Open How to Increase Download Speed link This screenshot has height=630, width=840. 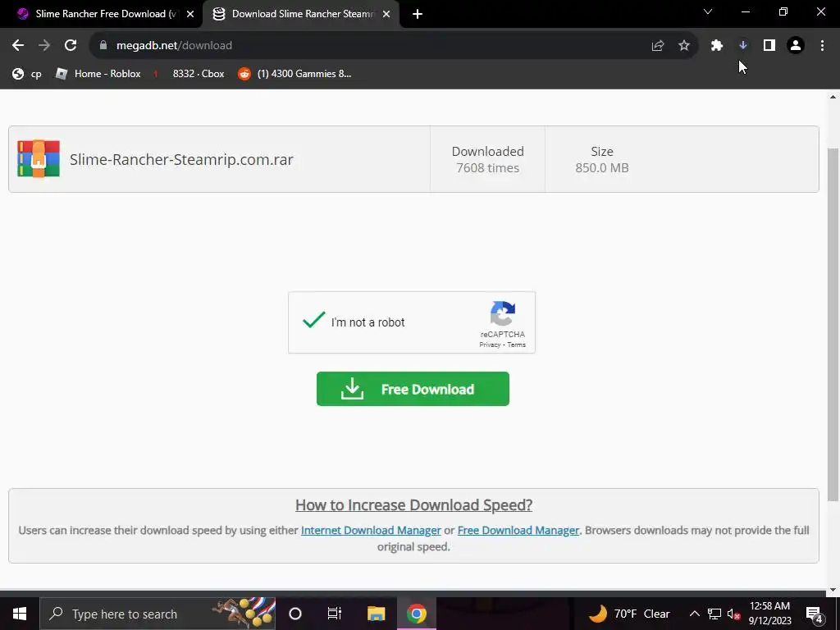413,505
